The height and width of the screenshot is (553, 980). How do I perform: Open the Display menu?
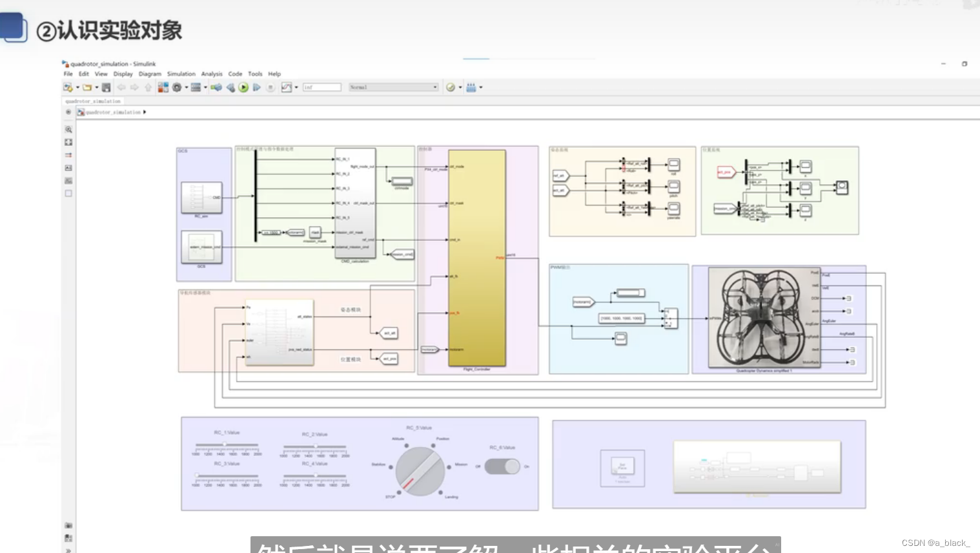123,74
